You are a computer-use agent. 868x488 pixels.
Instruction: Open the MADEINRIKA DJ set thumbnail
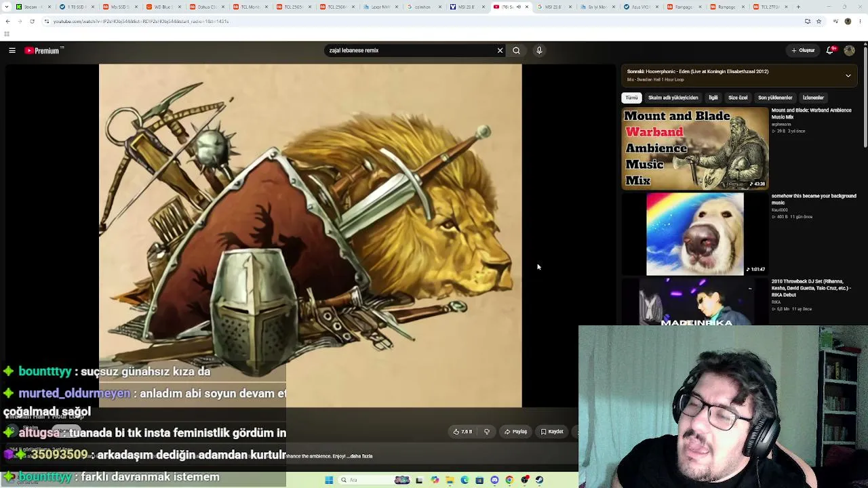click(x=695, y=302)
